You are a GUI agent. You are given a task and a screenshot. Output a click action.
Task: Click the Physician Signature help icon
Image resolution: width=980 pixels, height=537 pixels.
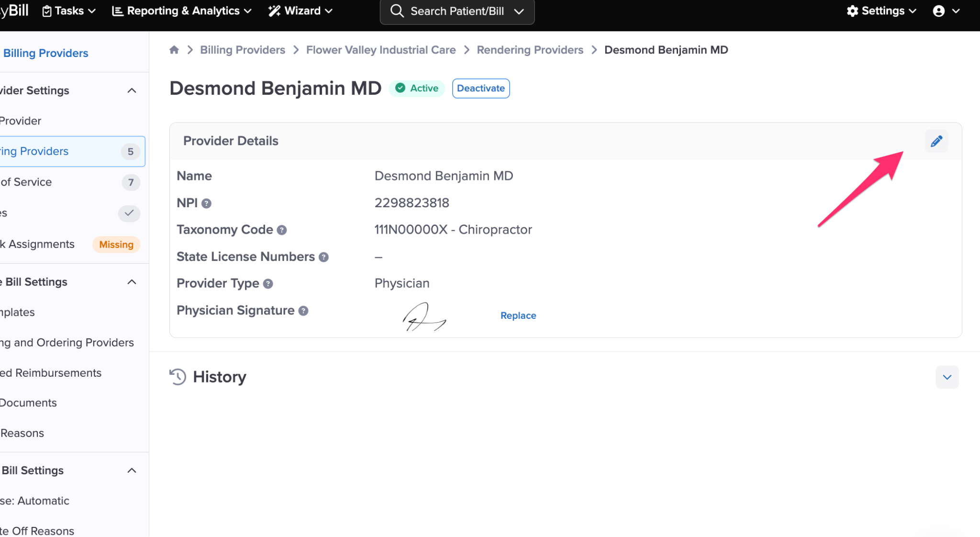(x=303, y=311)
